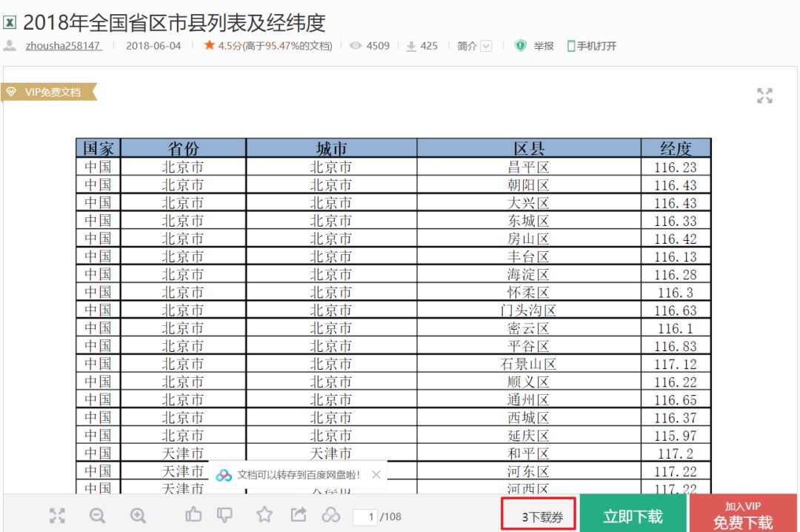Image resolution: width=800 pixels, height=532 pixels.
Task: Close the Baidu netdisk notification popup
Action: pos(376,474)
